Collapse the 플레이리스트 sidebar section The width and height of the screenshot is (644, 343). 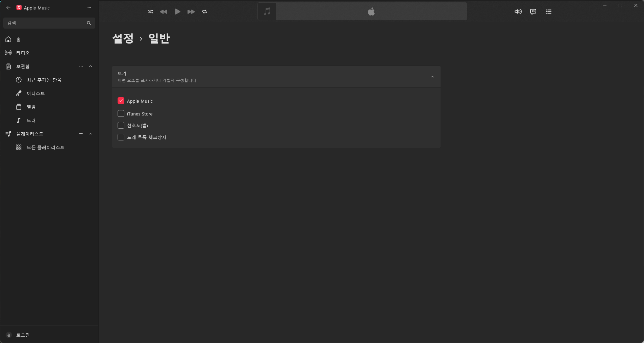tap(91, 134)
